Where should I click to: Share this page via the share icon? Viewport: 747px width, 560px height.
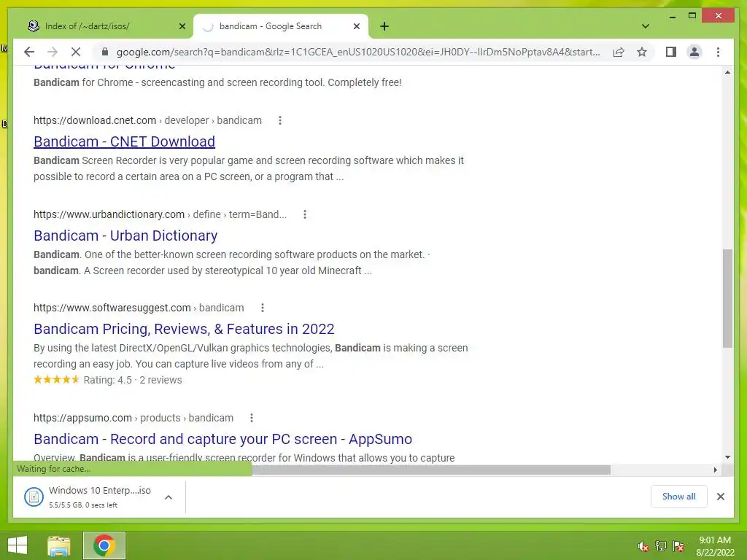tap(619, 52)
